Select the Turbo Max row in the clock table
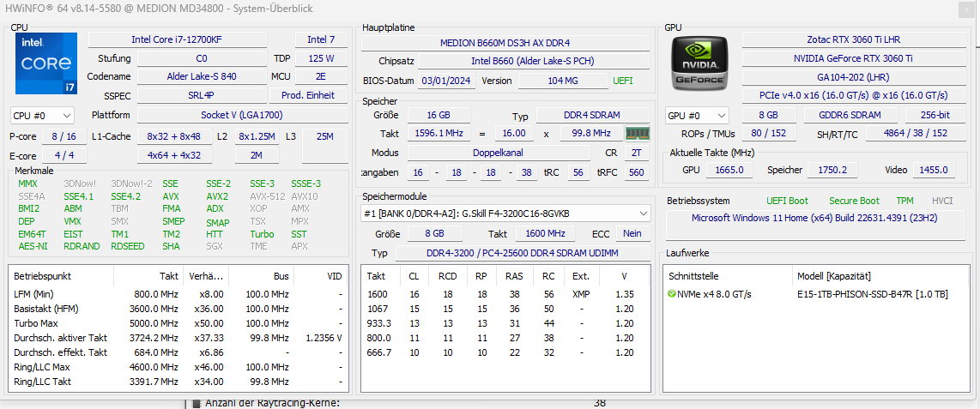Image resolution: width=980 pixels, height=409 pixels. click(178, 323)
